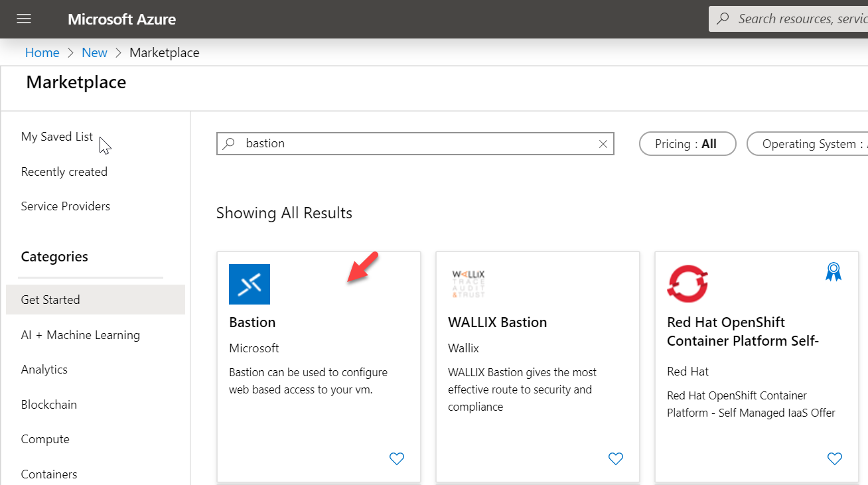Open the Operating System filter dropdown
Screen dimensions: 868x485
(808, 144)
